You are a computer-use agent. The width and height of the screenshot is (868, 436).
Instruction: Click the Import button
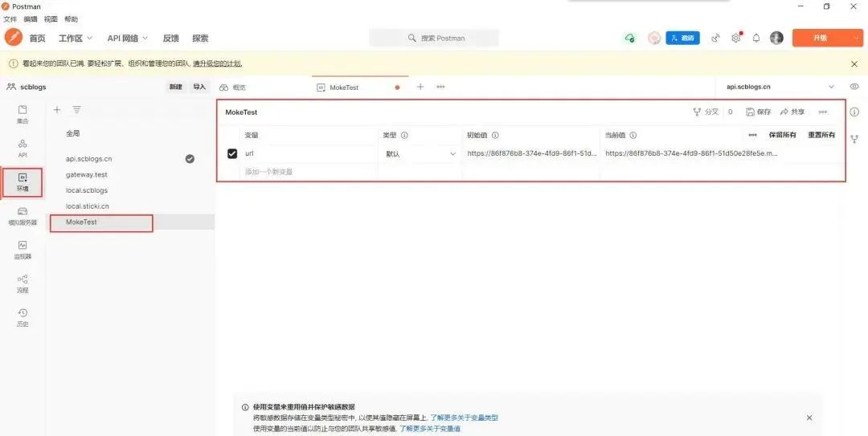[x=199, y=87]
